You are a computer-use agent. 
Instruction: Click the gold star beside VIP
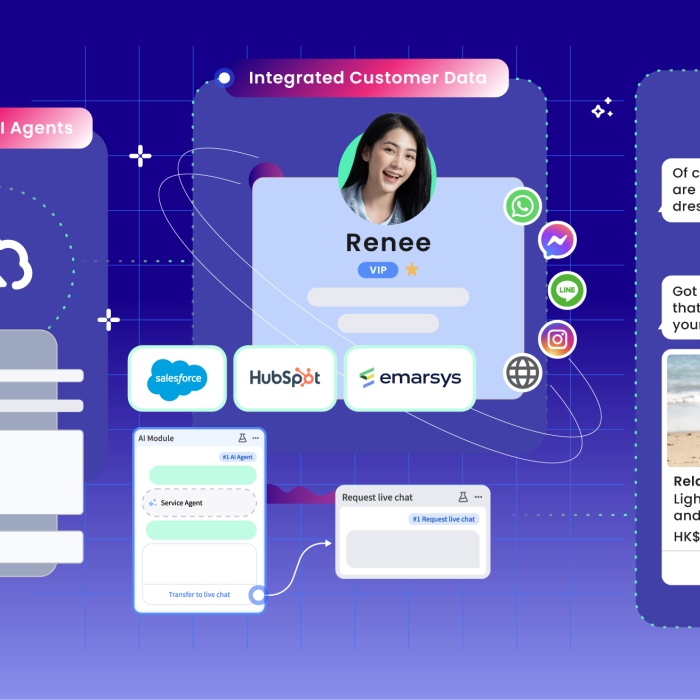click(412, 270)
